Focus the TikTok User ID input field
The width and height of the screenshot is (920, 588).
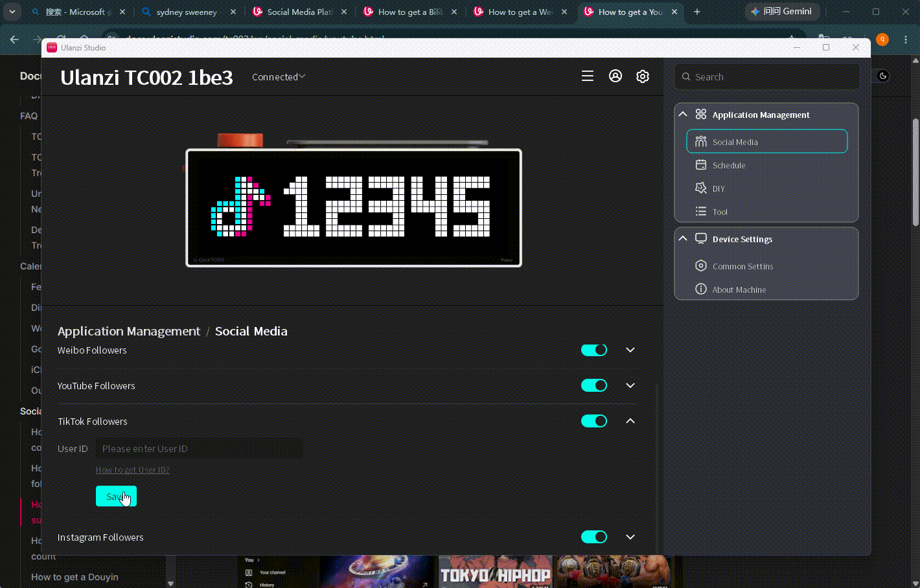point(199,449)
